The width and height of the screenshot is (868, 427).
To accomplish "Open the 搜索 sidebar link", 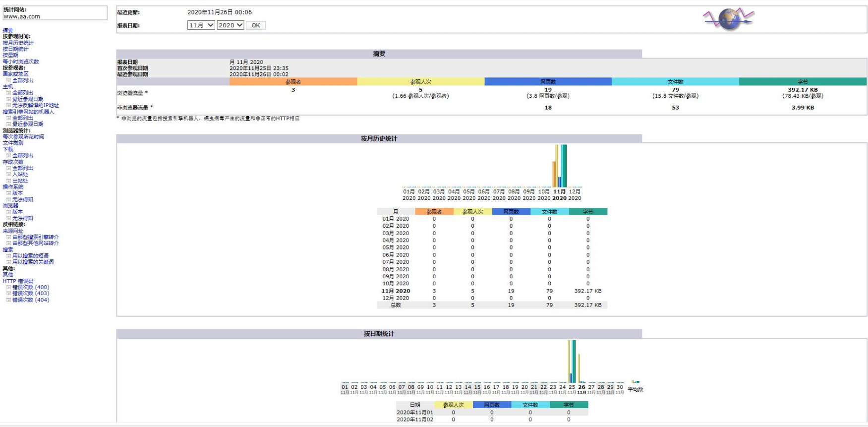I will (x=8, y=250).
